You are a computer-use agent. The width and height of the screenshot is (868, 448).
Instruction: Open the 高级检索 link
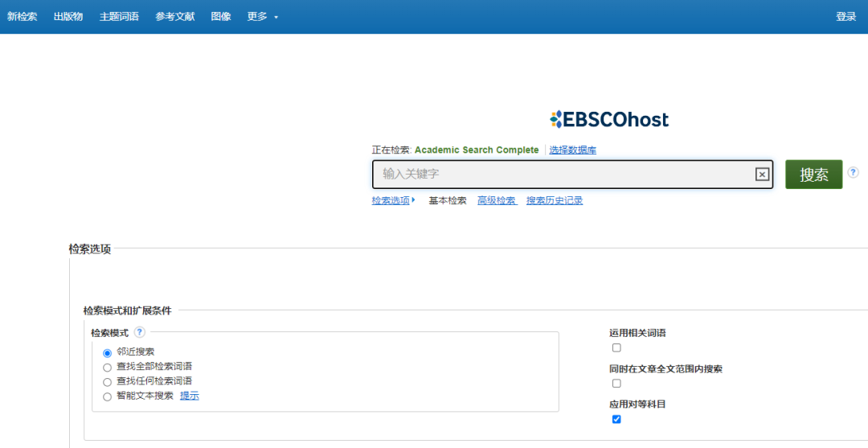497,201
